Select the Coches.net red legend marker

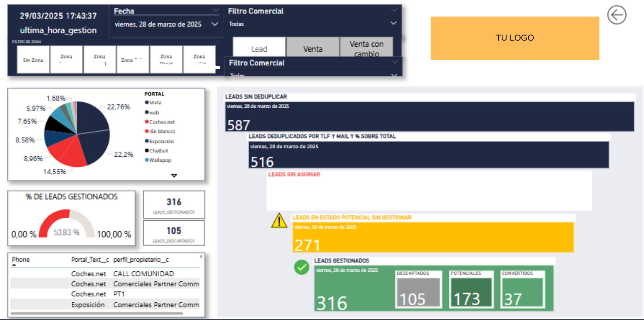click(x=147, y=122)
